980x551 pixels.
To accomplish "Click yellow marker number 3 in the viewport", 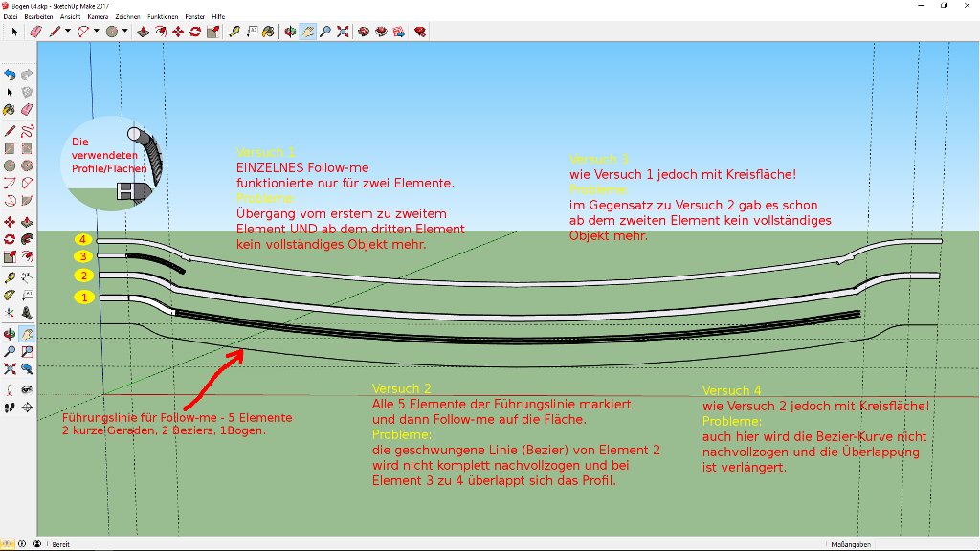I will click(83, 256).
